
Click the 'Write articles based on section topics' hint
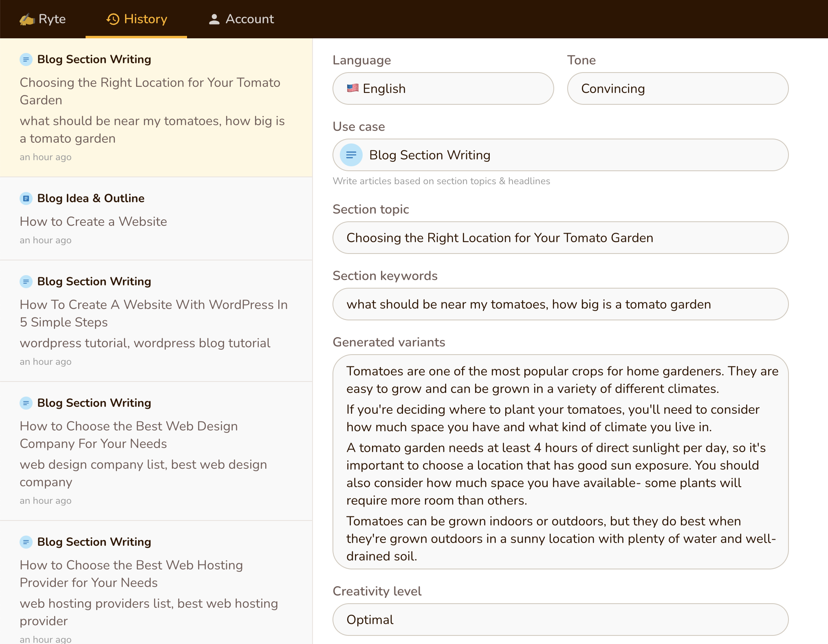click(441, 181)
